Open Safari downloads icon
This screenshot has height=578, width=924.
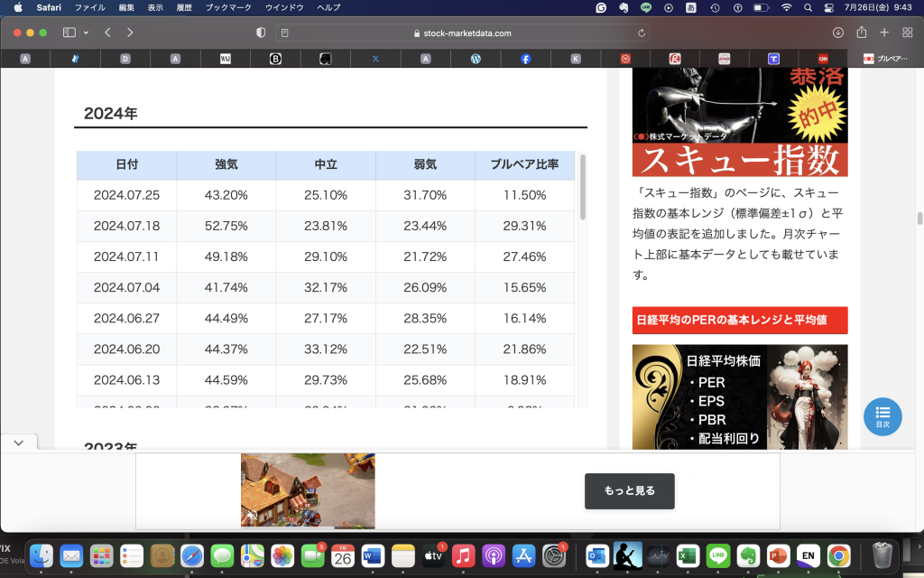[837, 33]
